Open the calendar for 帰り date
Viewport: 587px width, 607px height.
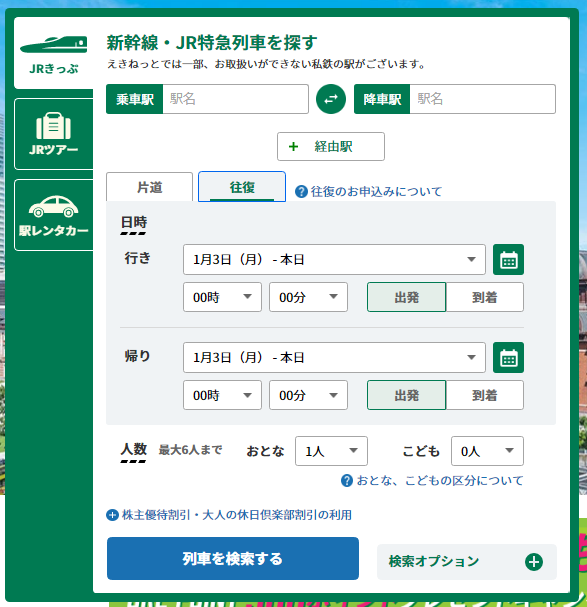(508, 357)
